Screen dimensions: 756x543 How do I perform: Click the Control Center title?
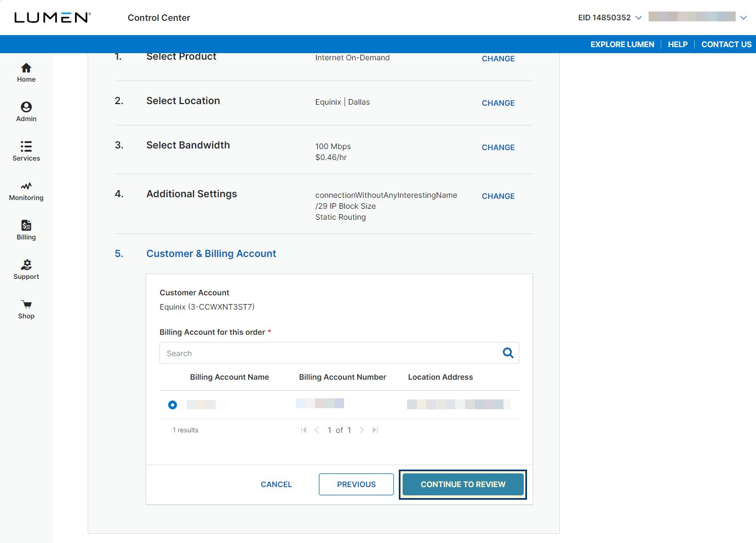point(159,18)
